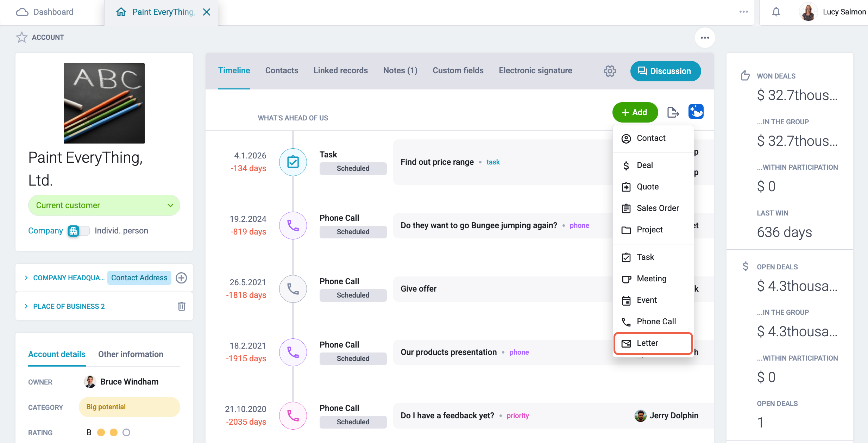
Task: Switch to the Linked records tab
Action: (x=340, y=70)
